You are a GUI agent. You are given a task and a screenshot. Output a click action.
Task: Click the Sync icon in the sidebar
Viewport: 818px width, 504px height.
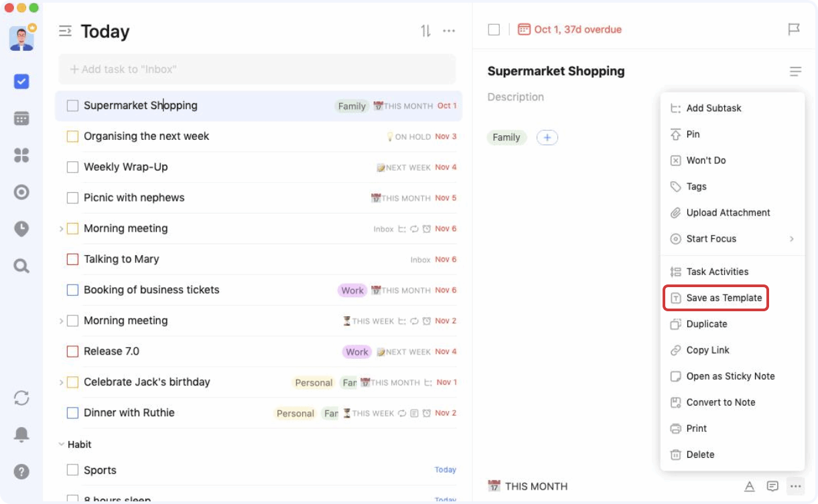[x=21, y=398]
